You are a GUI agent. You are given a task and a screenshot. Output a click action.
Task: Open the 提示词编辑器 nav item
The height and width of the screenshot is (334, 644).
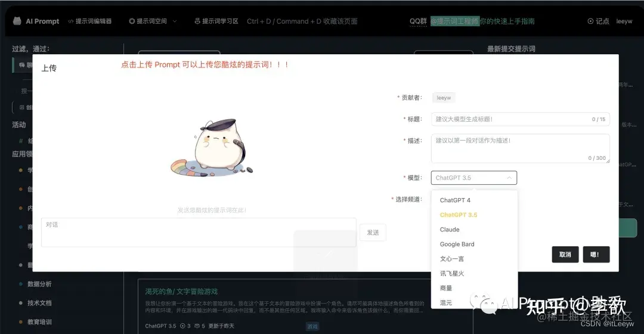pos(90,21)
